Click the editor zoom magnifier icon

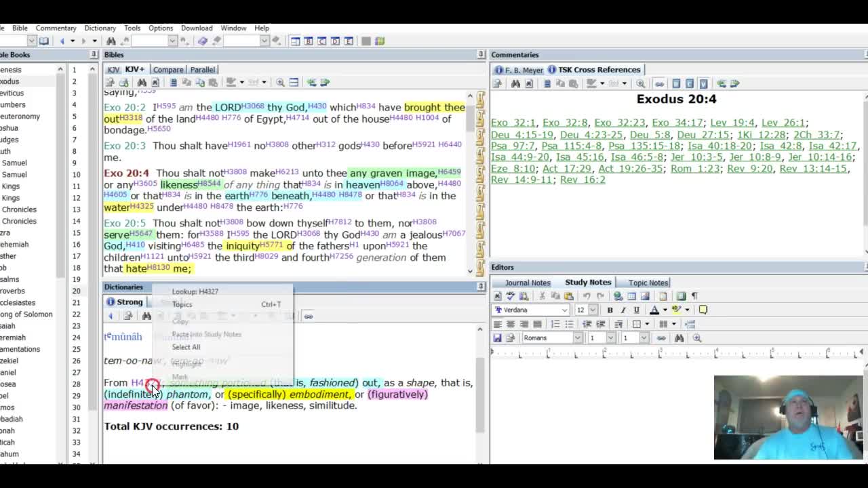[697, 338]
